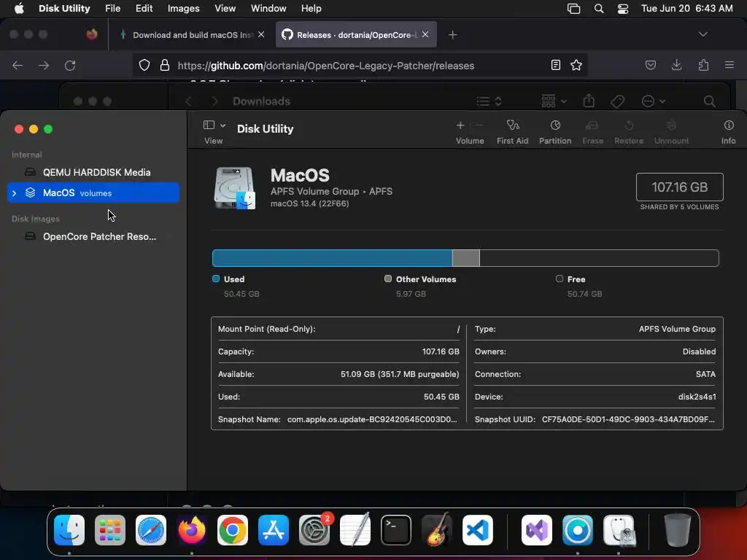Switch to Download and build macOS tab
This screenshot has width=747, height=560.
[x=193, y=35]
